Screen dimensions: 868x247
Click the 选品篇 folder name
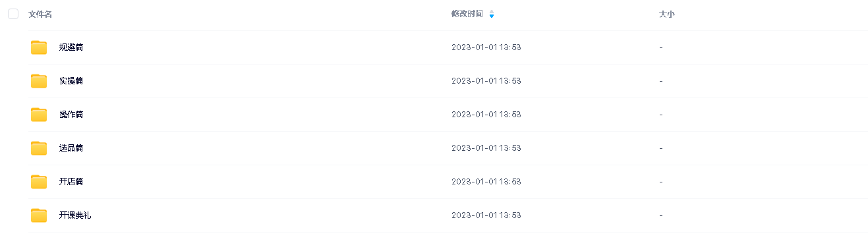pos(71,148)
